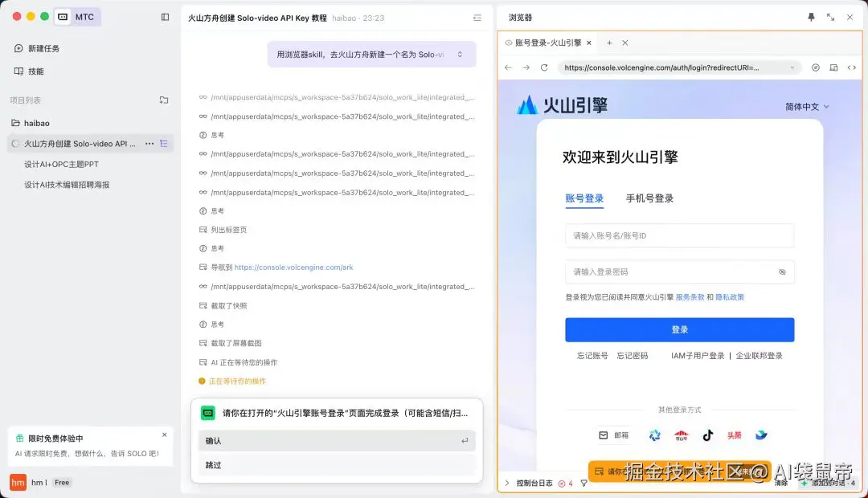Log in with 邮箱 email option

tap(613, 435)
